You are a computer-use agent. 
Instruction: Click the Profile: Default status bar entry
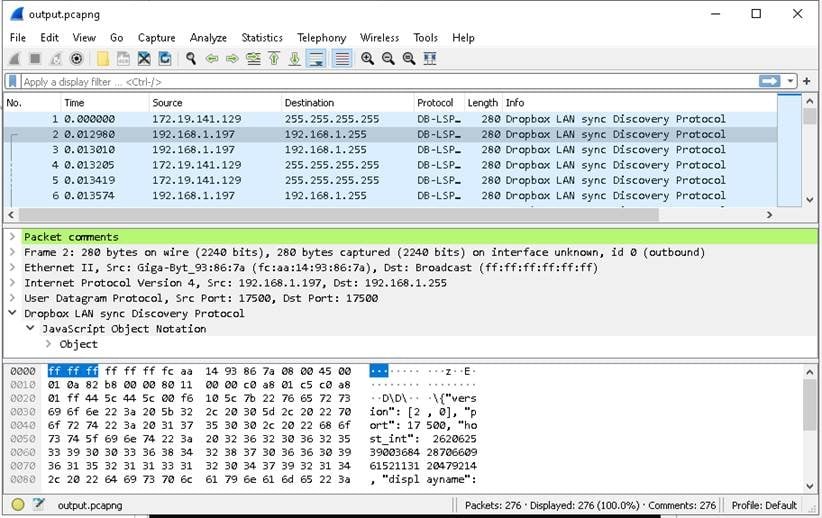[764, 505]
